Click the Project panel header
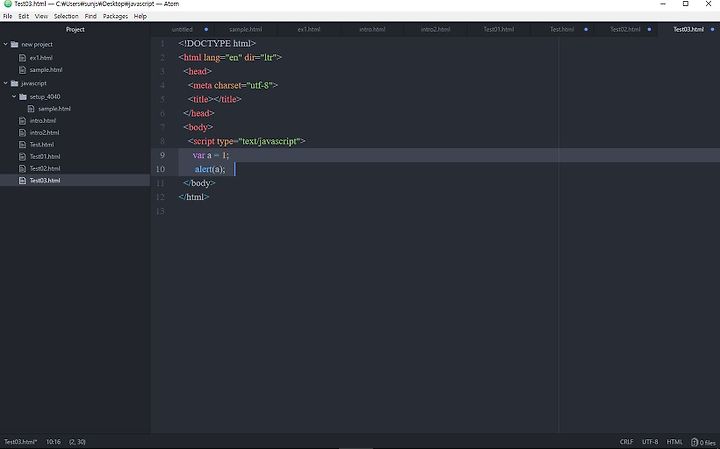The width and height of the screenshot is (720, 449). pyautogui.click(x=75, y=29)
